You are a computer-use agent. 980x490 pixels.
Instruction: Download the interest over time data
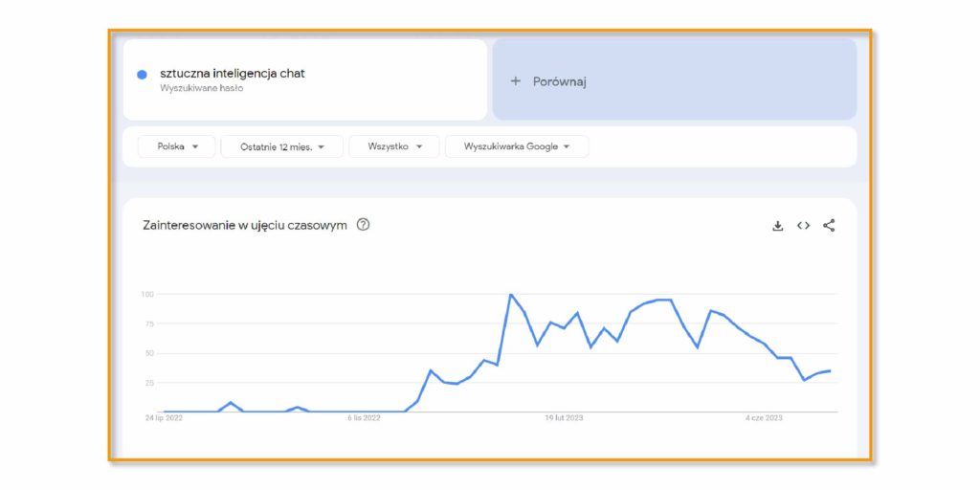pyautogui.click(x=777, y=226)
